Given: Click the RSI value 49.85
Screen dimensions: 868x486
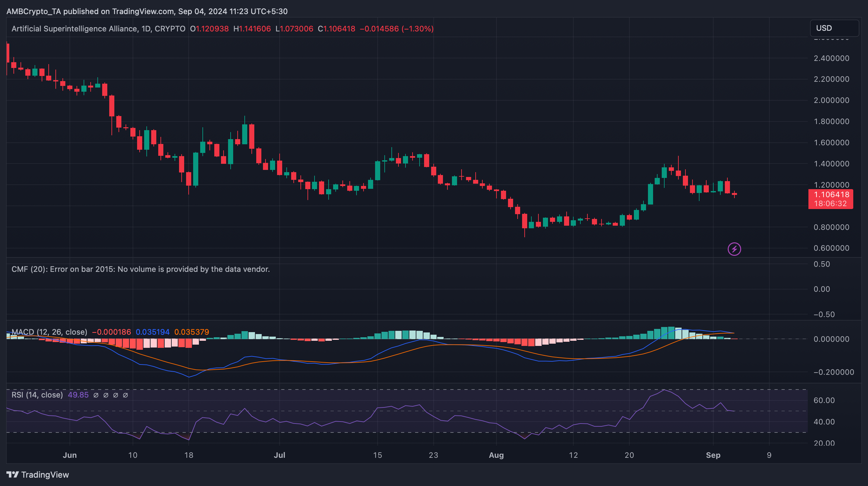Looking at the screenshot, I should [x=78, y=395].
